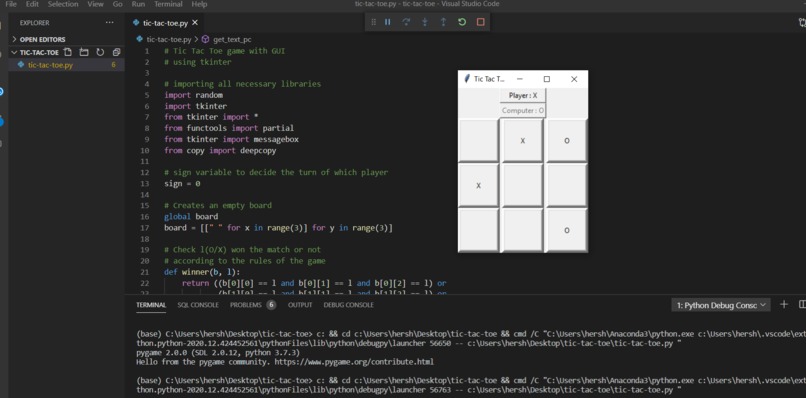
Task: Open the Help menu
Action: [199, 4]
